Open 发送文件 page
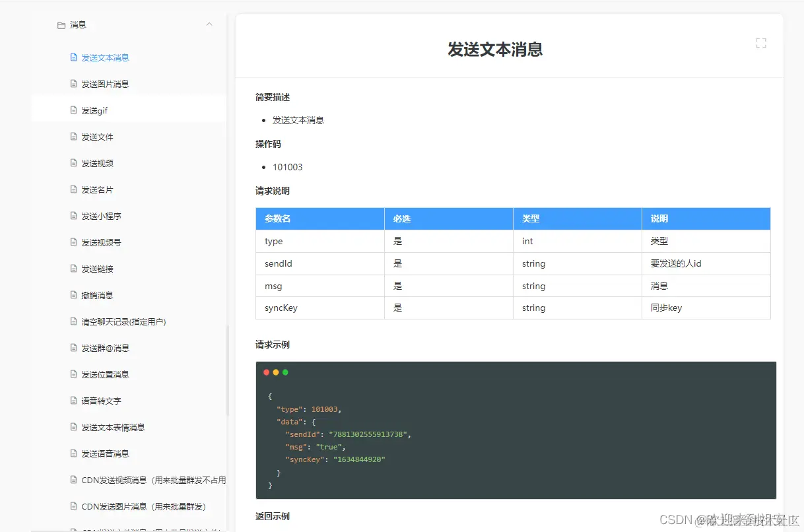Viewport: 804px width, 532px height. pos(97,137)
